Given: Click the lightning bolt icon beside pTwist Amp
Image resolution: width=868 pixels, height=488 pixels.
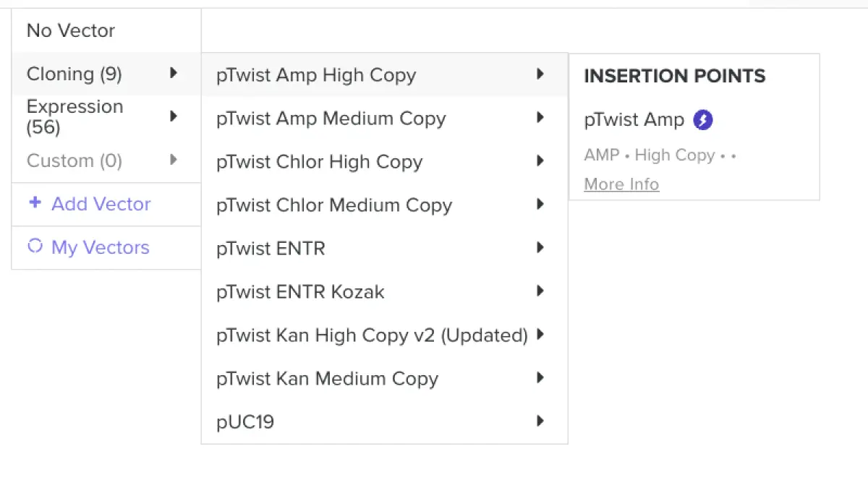Looking at the screenshot, I should click(703, 120).
